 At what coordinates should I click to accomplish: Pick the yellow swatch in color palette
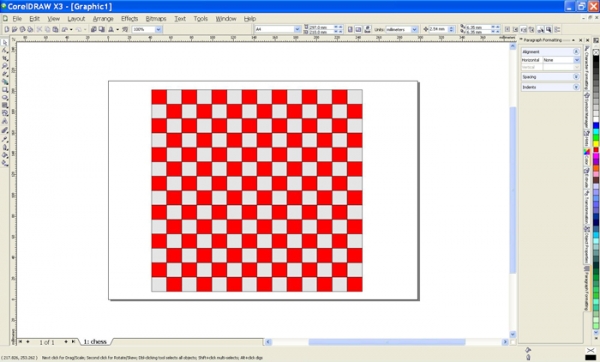(x=596, y=144)
